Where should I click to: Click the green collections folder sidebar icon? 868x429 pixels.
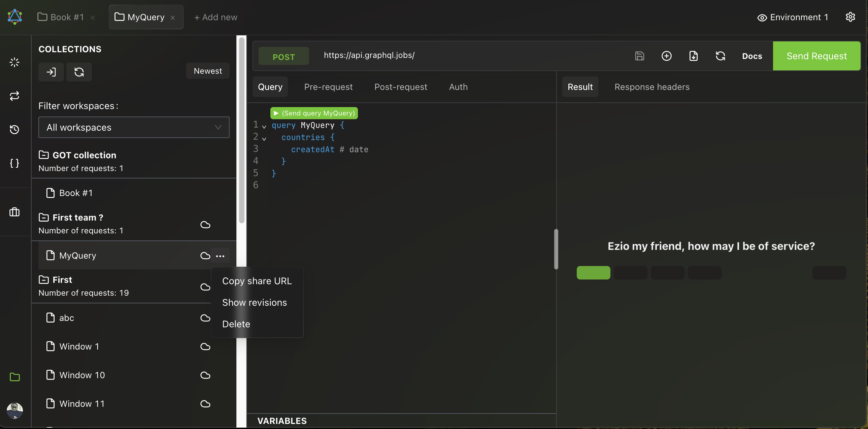coord(14,377)
